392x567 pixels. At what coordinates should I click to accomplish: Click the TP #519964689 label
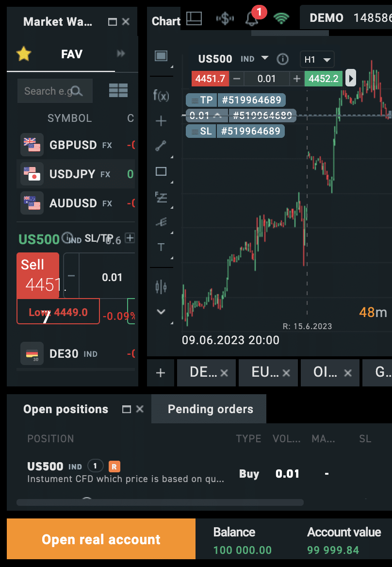point(236,100)
